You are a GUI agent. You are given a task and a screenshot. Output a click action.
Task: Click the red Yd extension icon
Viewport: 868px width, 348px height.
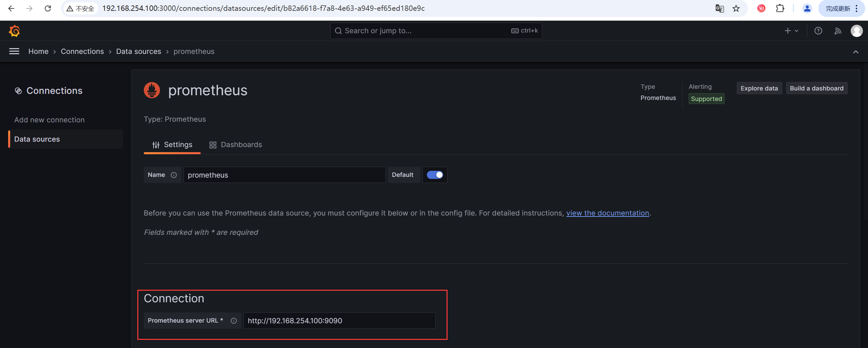(x=761, y=8)
